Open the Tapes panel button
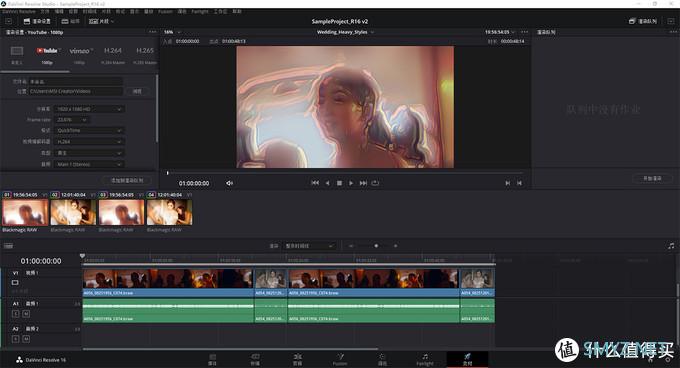Screen dimensions: 680x368 [71, 21]
